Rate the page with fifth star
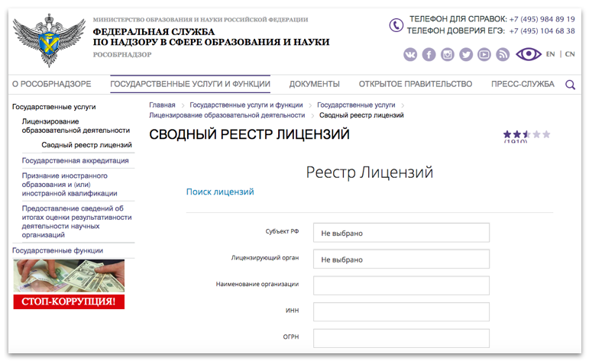592x364 pixels. click(x=546, y=134)
